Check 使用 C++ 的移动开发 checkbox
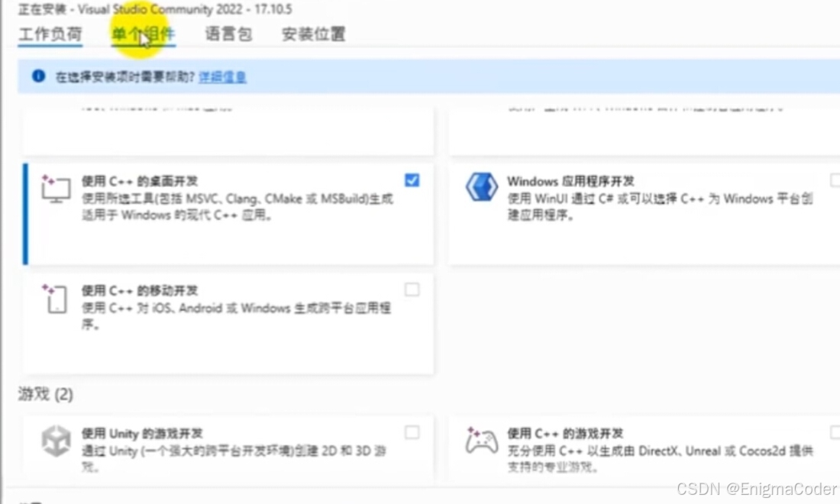Image resolution: width=840 pixels, height=504 pixels. click(412, 289)
